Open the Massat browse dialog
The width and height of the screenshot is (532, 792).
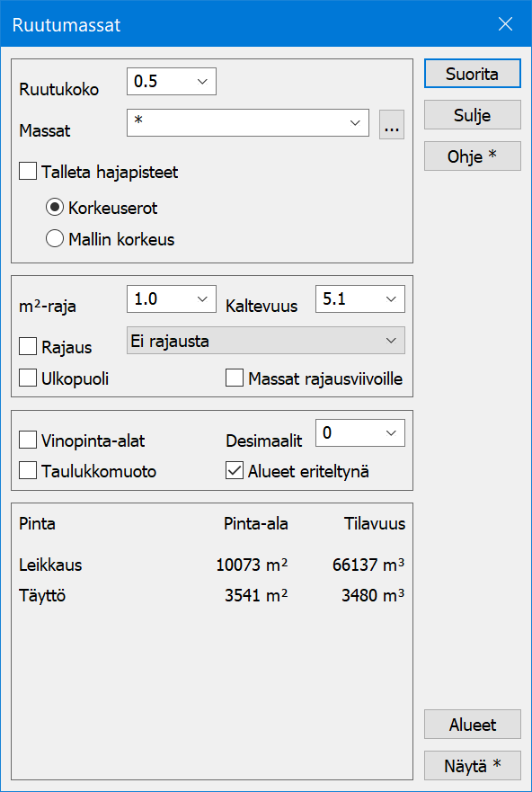[x=391, y=125]
